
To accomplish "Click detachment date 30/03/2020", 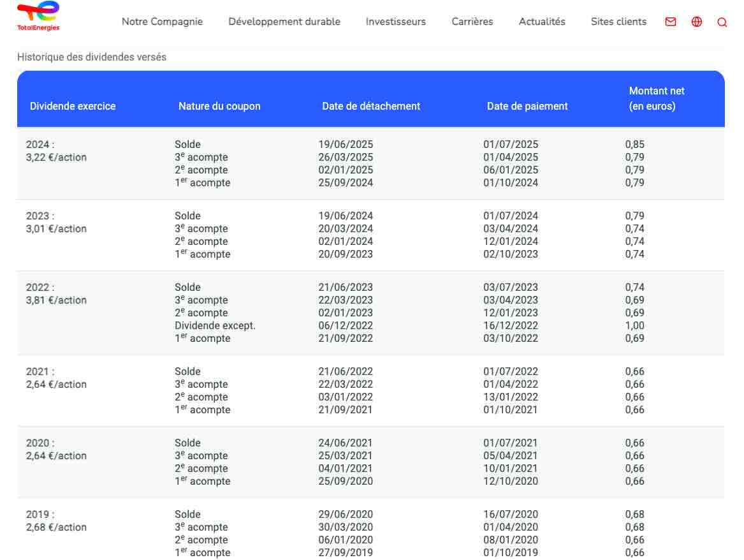I will (346, 527).
